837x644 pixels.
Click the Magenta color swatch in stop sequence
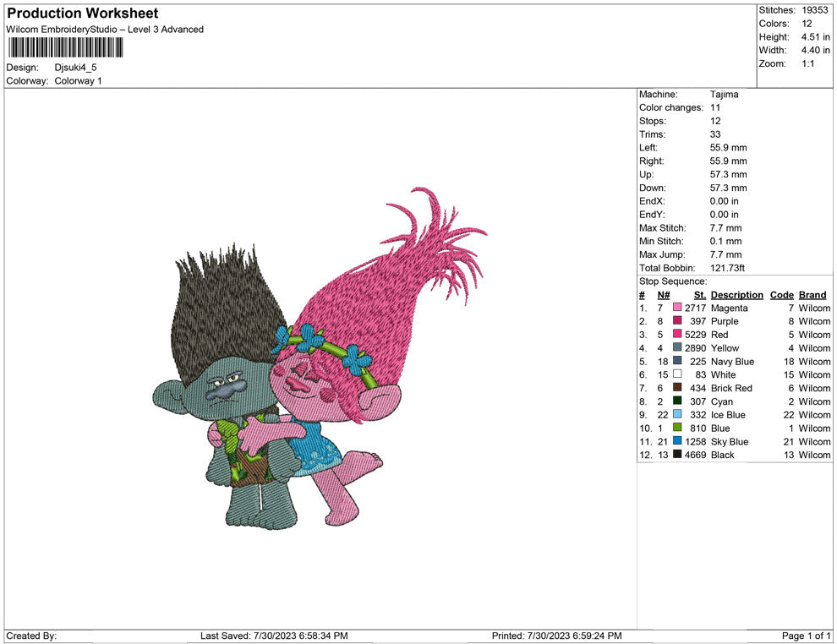[x=677, y=308]
